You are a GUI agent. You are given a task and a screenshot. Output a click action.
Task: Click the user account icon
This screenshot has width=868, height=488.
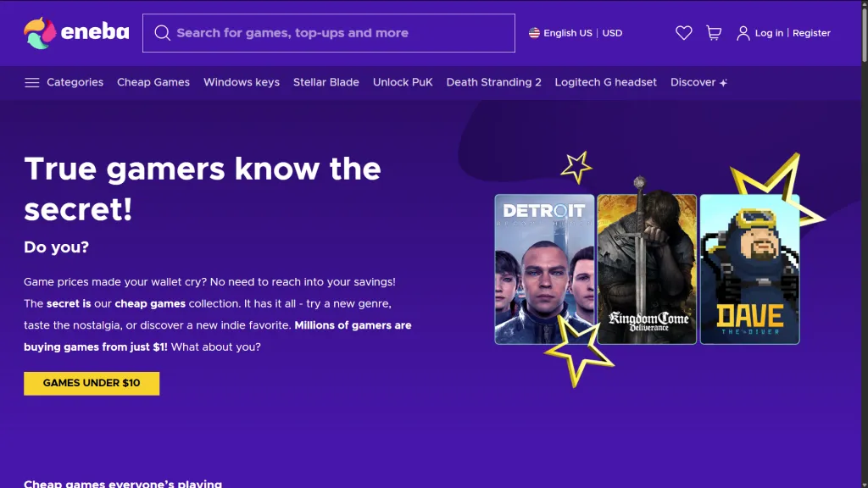coord(743,33)
